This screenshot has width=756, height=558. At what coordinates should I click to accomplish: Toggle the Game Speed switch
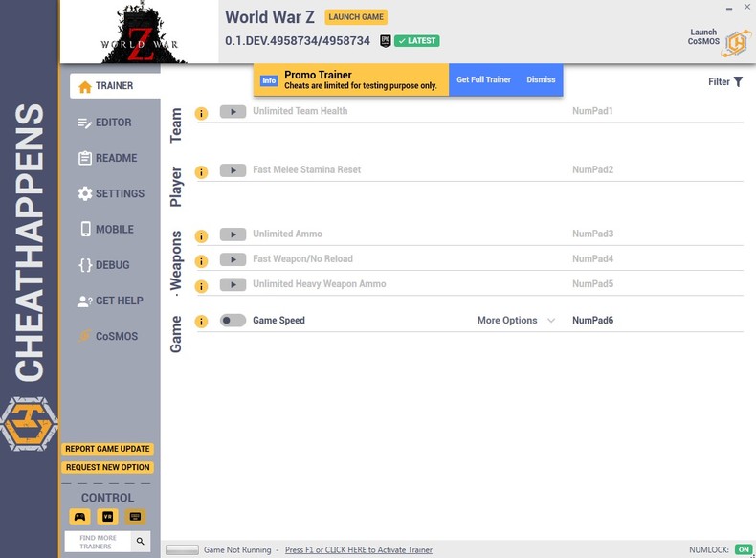[x=233, y=321]
